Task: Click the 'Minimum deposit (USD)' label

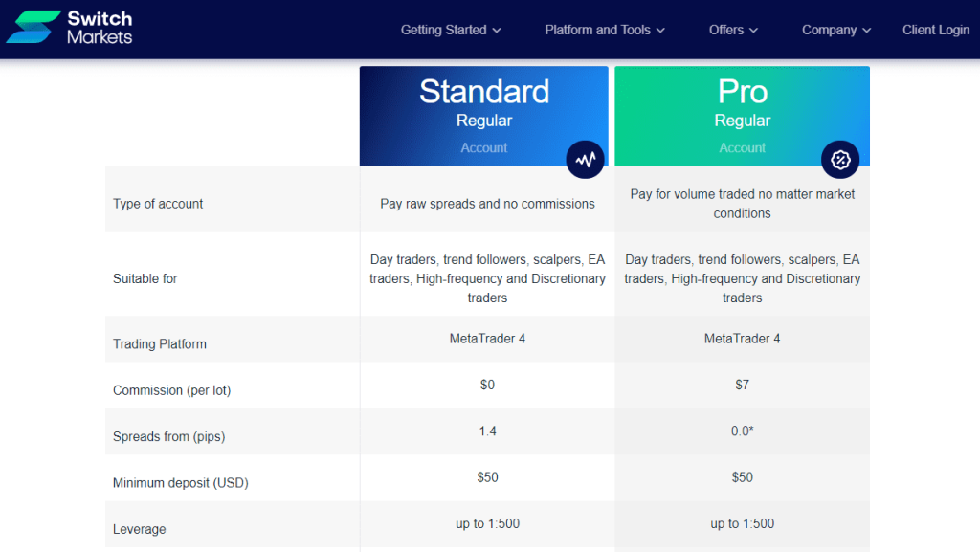Action: pos(181,483)
